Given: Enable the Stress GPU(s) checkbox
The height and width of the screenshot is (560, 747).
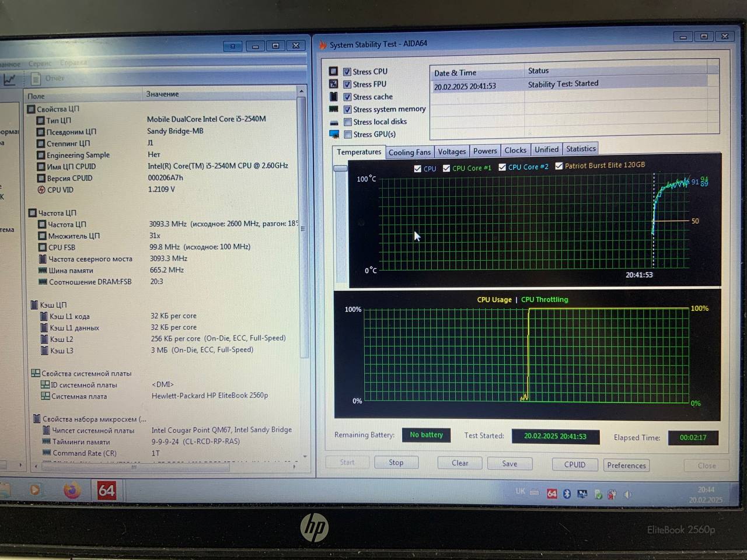Looking at the screenshot, I should pyautogui.click(x=348, y=134).
